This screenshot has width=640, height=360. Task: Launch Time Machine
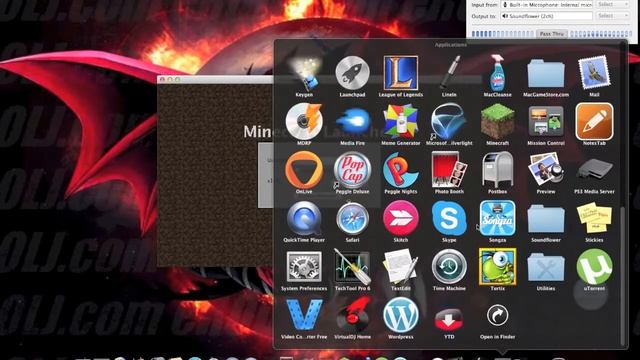[x=449, y=267]
